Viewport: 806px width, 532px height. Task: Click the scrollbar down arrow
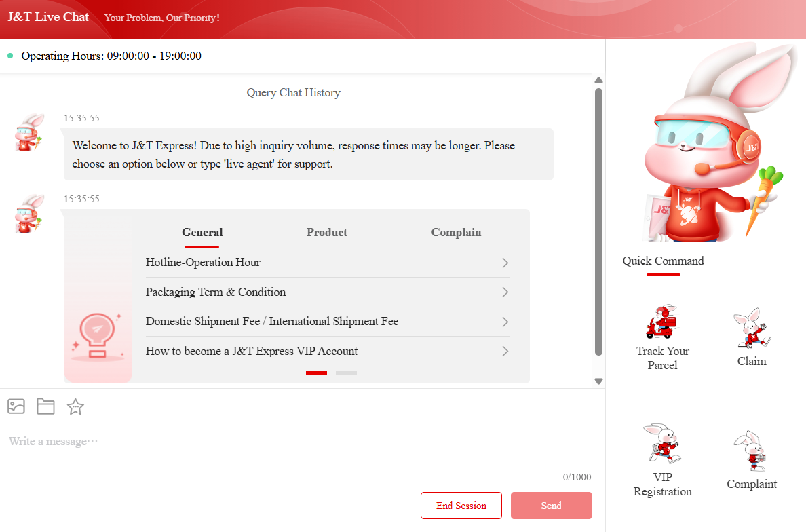pos(598,381)
